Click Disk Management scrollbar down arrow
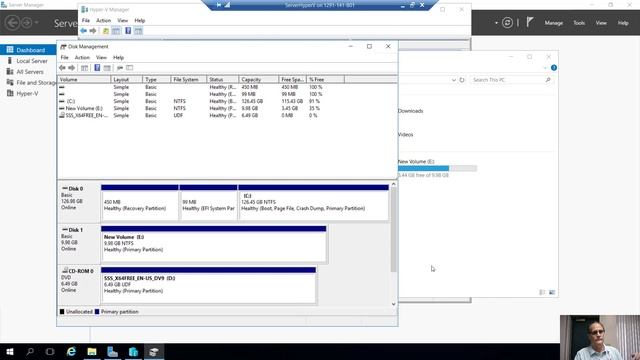640x360 pixels. click(x=393, y=304)
